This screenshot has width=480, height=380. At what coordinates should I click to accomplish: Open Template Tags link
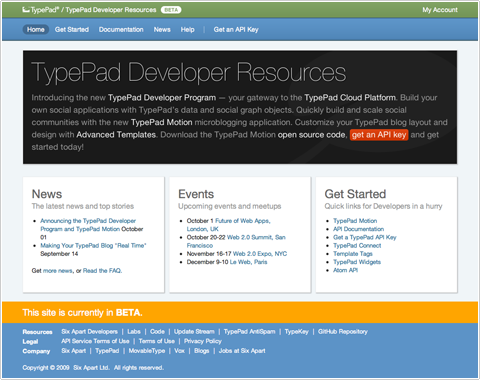pos(353,254)
